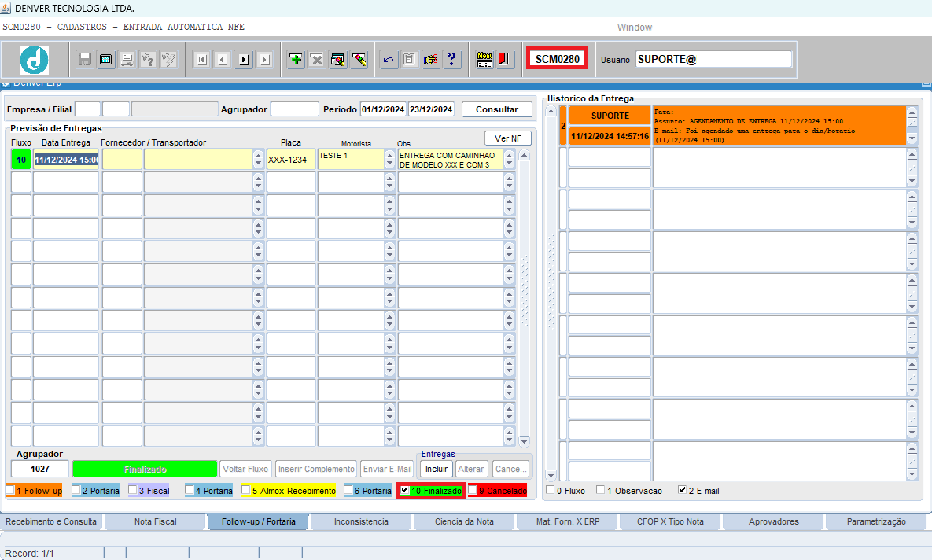Click the Incluir entregas button
This screenshot has height=560, width=932.
(437, 469)
